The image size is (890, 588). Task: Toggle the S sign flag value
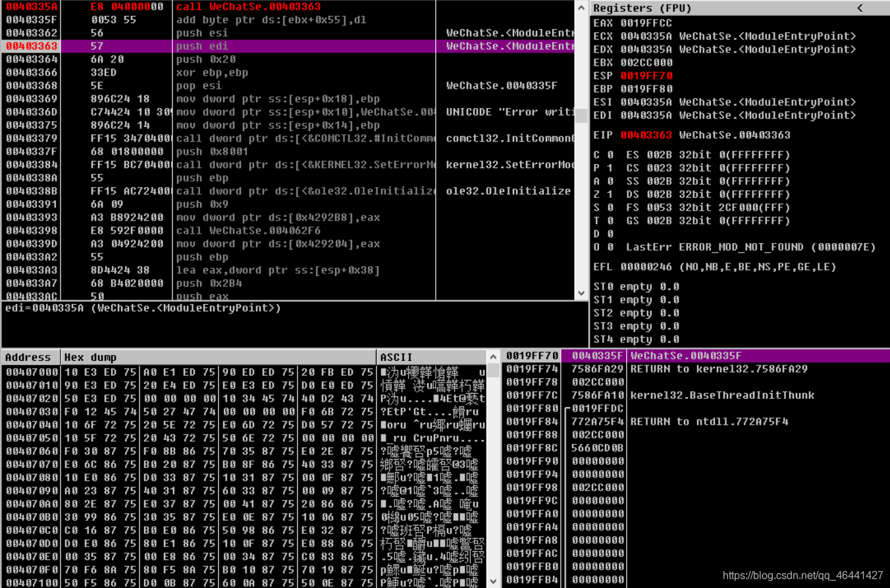click(x=610, y=207)
